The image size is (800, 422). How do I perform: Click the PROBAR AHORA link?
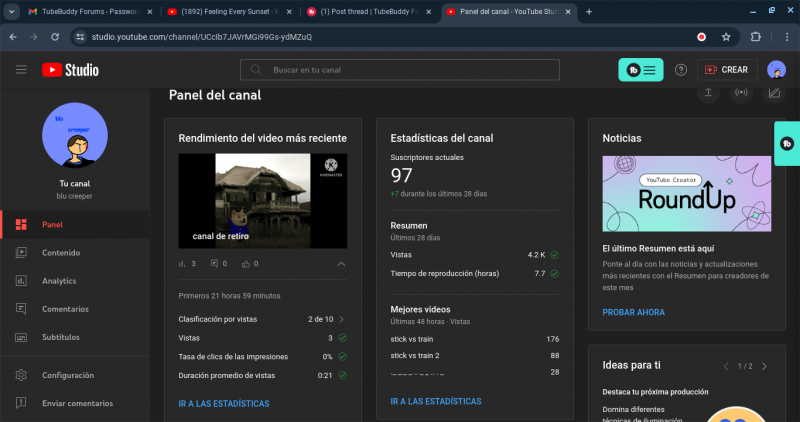click(x=633, y=312)
